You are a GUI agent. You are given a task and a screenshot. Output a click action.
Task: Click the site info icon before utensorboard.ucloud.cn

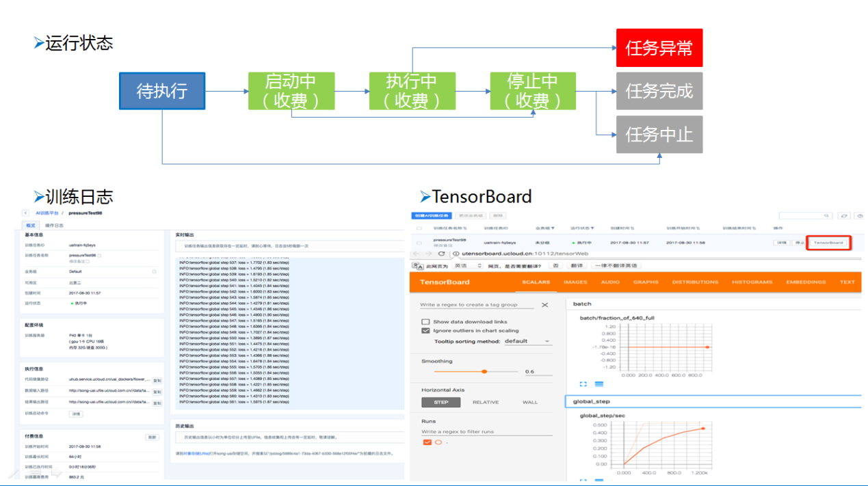pos(456,254)
